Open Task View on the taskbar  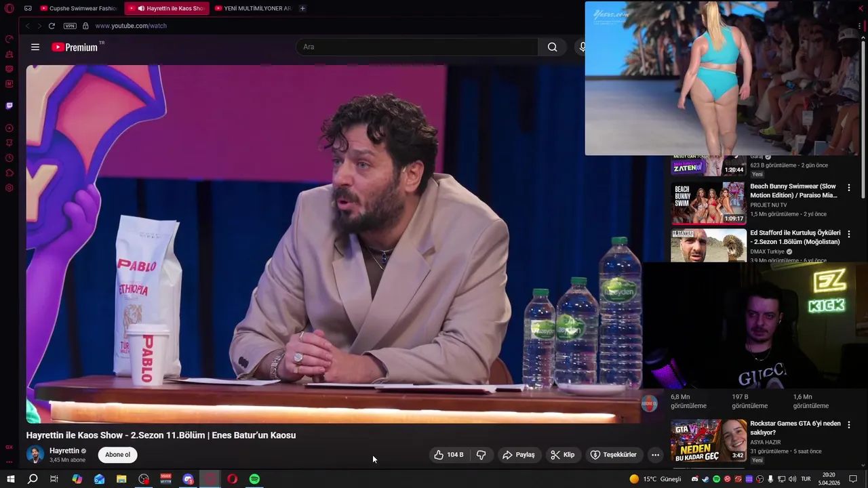click(x=54, y=479)
